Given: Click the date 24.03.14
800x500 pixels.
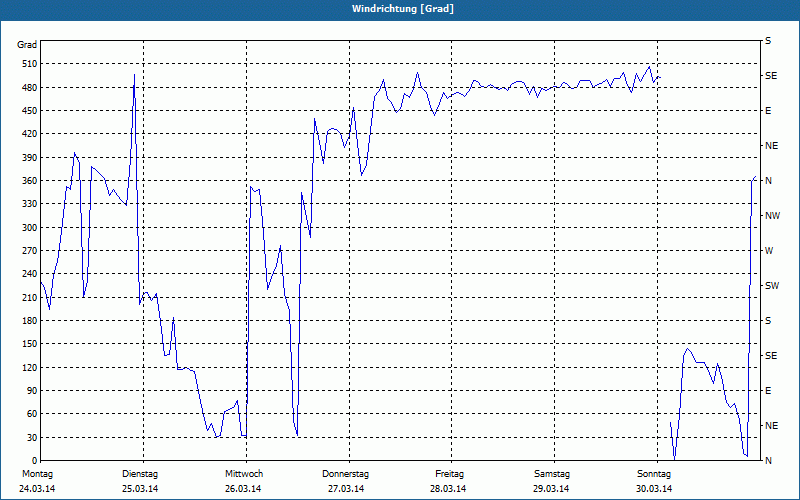Looking at the screenshot, I should pos(37,489).
